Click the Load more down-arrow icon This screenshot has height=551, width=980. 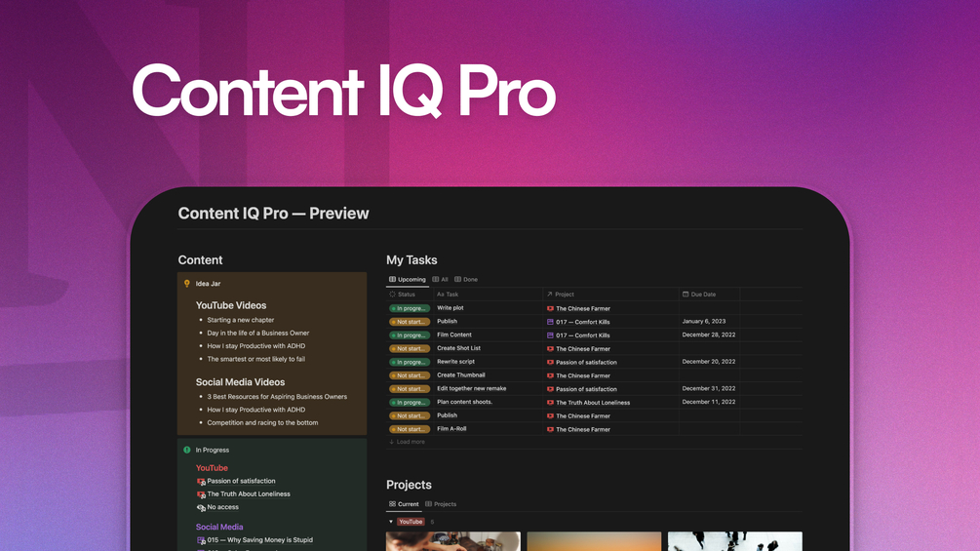coord(392,442)
